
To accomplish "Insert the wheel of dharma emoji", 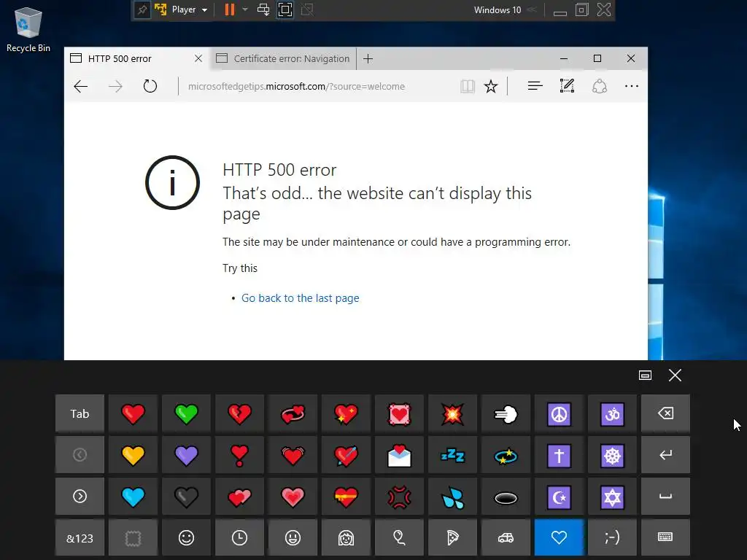I will click(x=612, y=455).
